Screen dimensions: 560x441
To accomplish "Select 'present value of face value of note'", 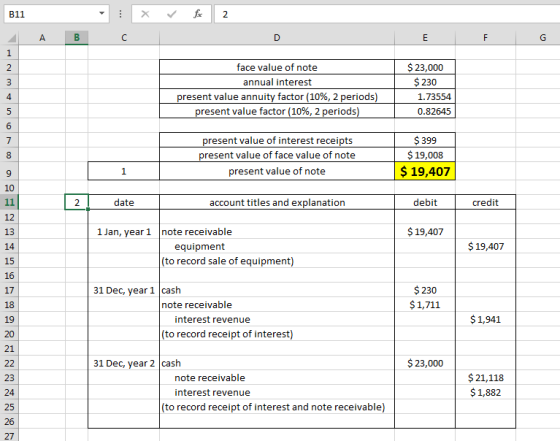I will 277,155.
